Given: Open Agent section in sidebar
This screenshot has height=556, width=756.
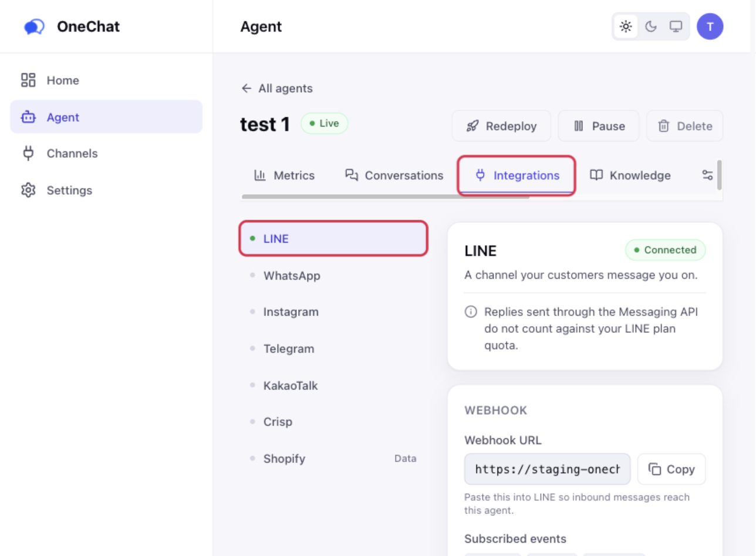Looking at the screenshot, I should point(106,117).
